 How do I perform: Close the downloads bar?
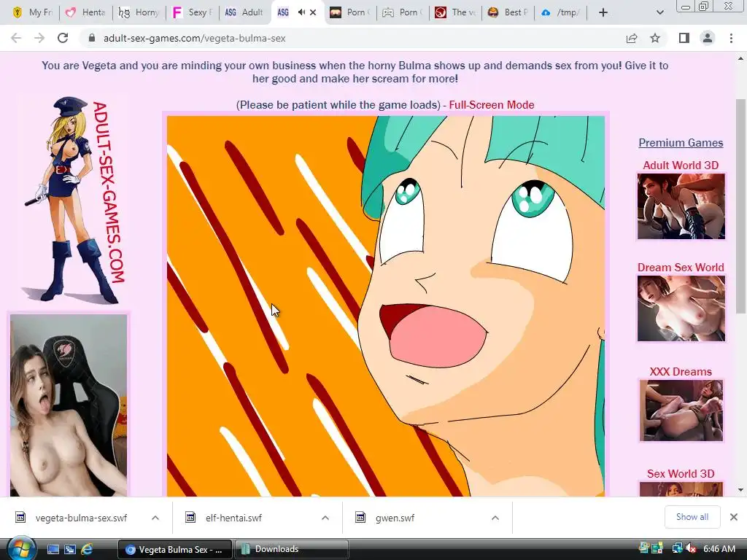pos(734,517)
